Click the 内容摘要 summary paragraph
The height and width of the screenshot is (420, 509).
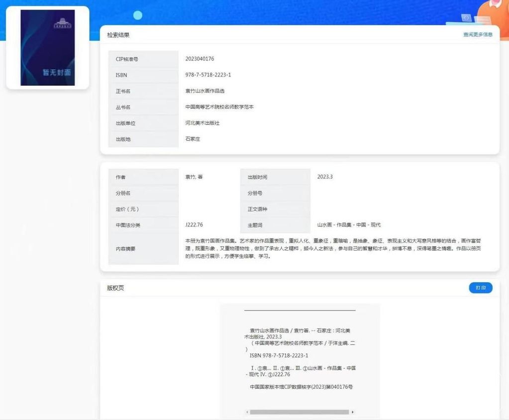pyautogui.click(x=333, y=248)
